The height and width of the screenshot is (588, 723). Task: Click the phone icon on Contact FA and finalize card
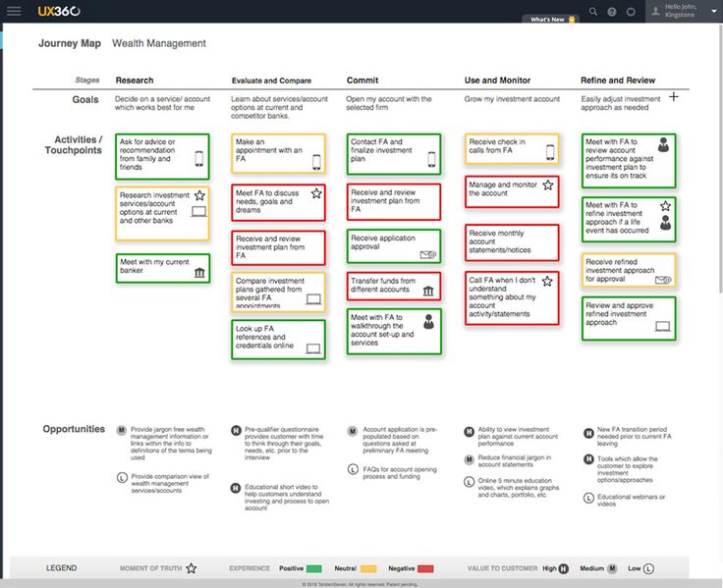431,159
